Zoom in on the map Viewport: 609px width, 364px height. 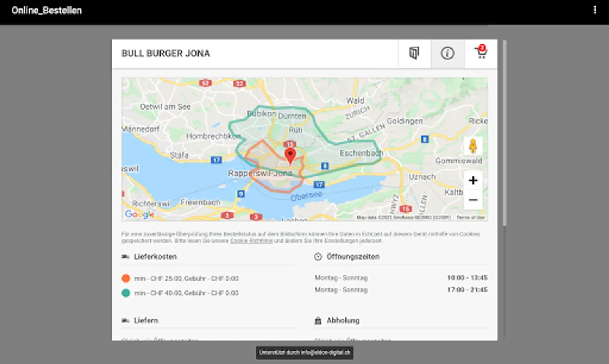[473, 180]
